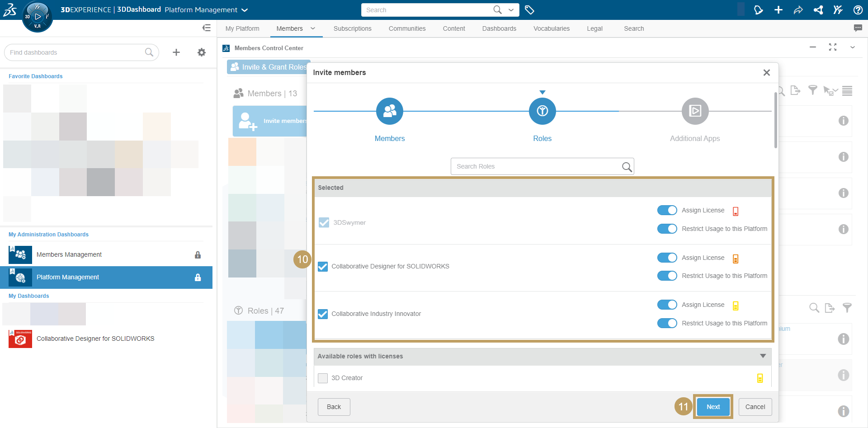The width and height of the screenshot is (868, 428).
Task: Click Collaborative Designer orange license icon
Action: coord(736,259)
